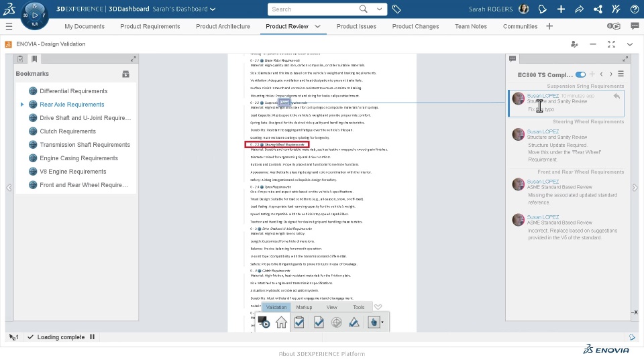Toggle the EC800 TS Compl... review switch

pos(580,74)
